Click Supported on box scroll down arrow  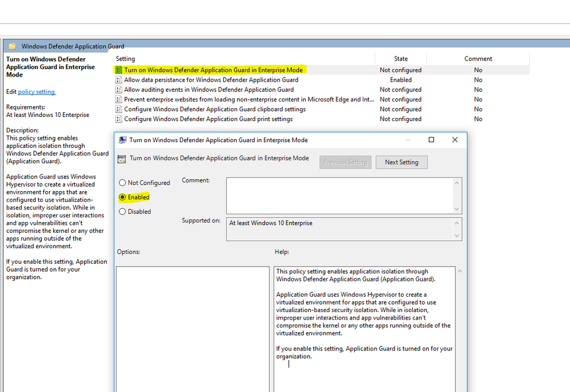457,236
